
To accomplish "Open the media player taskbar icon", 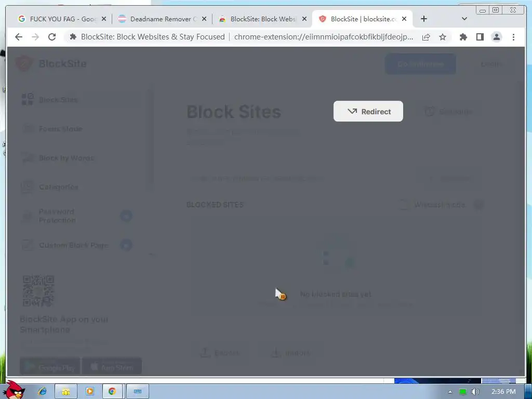I will pyautogui.click(x=89, y=391).
